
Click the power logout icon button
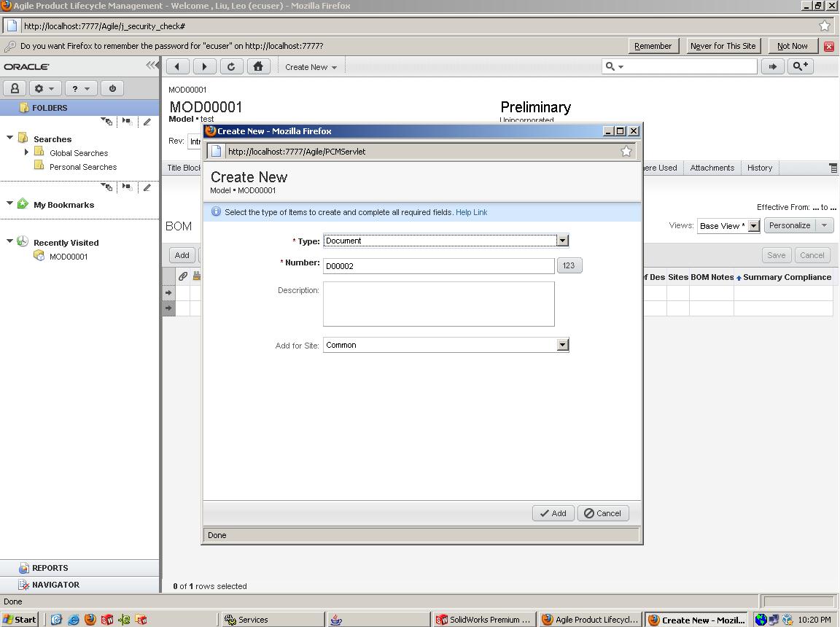[x=112, y=88]
